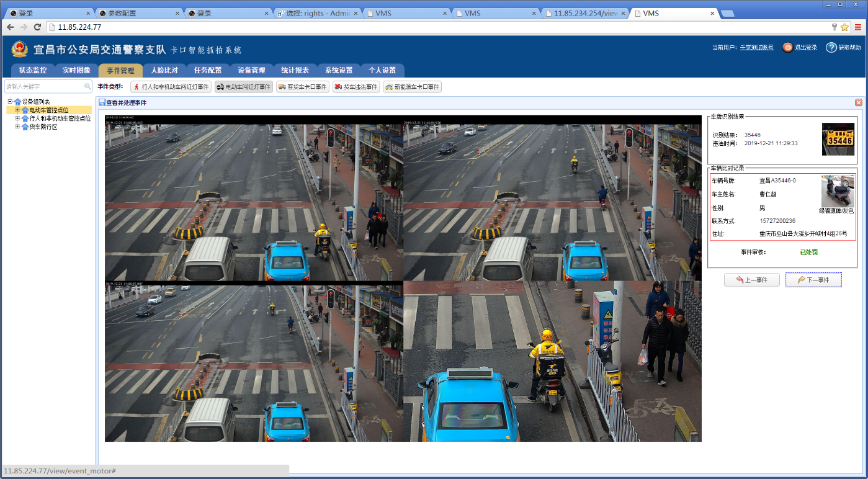Click the saved-password key icon
This screenshot has width=868, height=479.
[x=834, y=27]
